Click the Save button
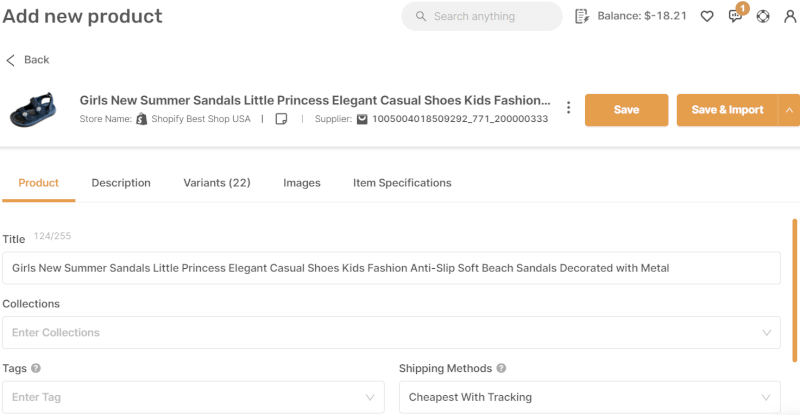800x415 pixels. (627, 110)
